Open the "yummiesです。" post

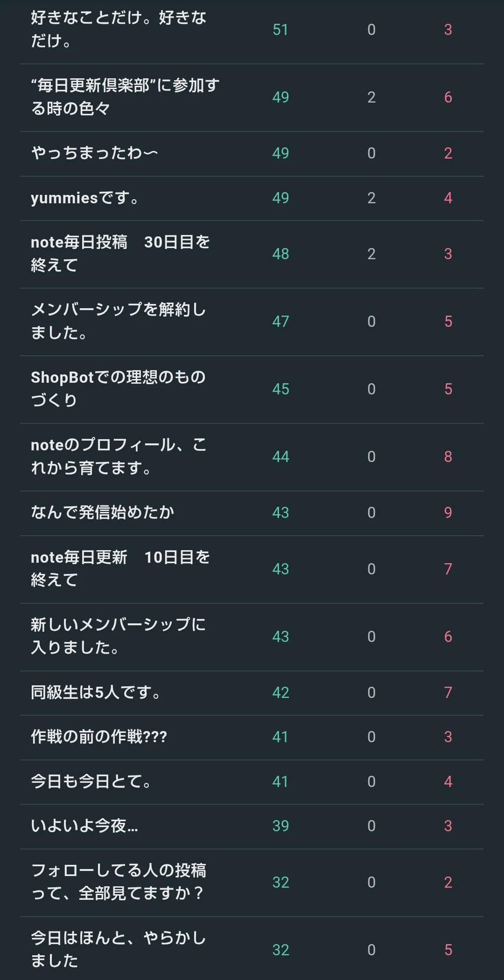(85, 198)
